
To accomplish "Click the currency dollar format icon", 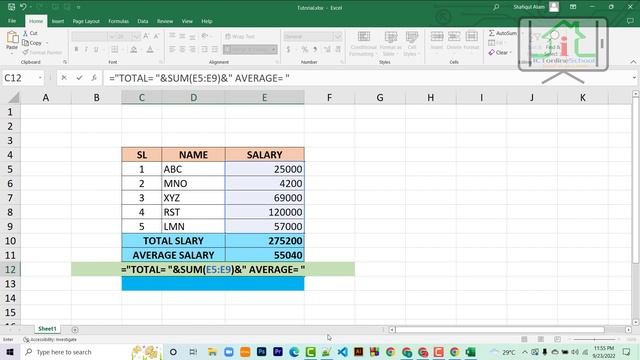I will [289, 49].
